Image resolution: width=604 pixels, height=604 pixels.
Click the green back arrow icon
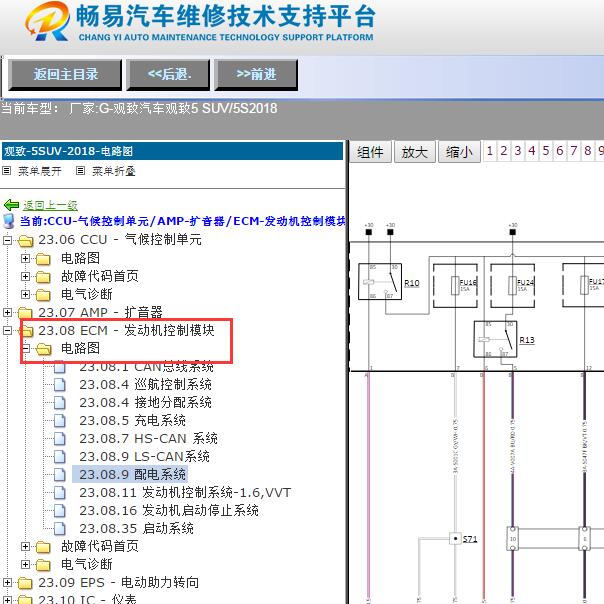click(x=11, y=205)
